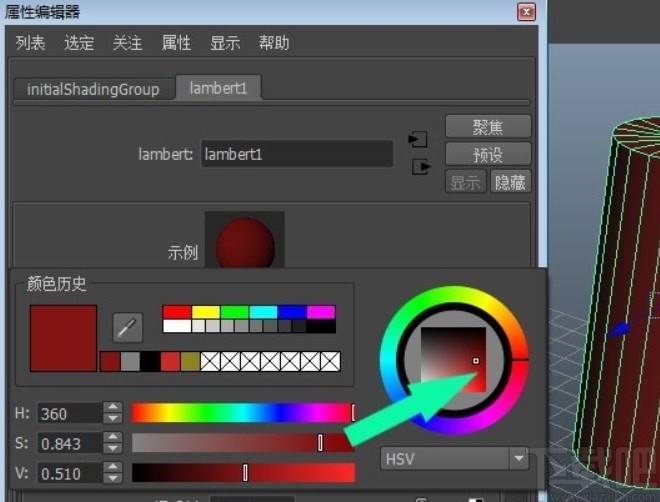Click the first empty crossed history slot
The image size is (660, 502).
click(210, 361)
